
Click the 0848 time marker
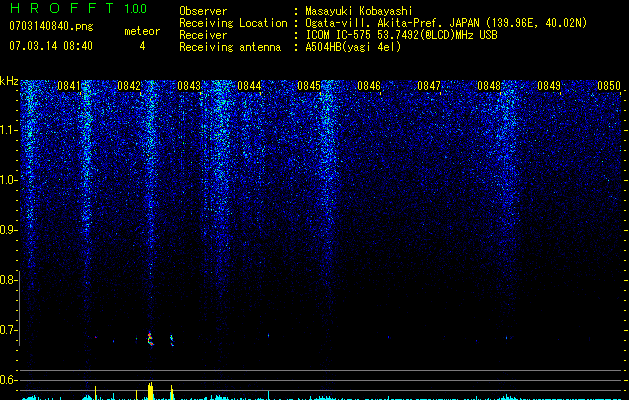point(489,86)
